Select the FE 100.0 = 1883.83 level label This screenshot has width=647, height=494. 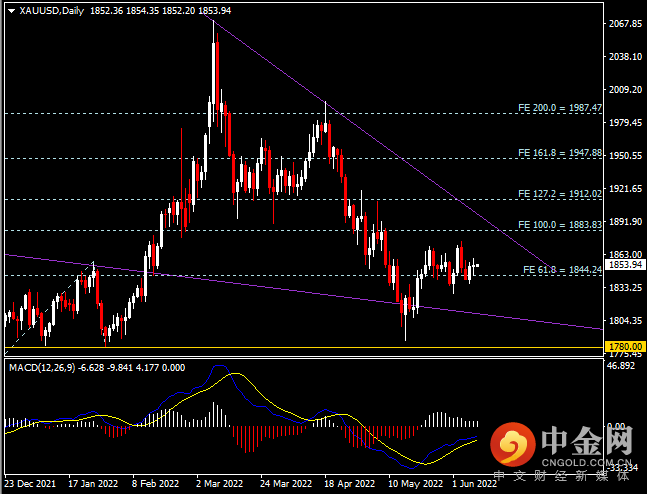coord(560,225)
